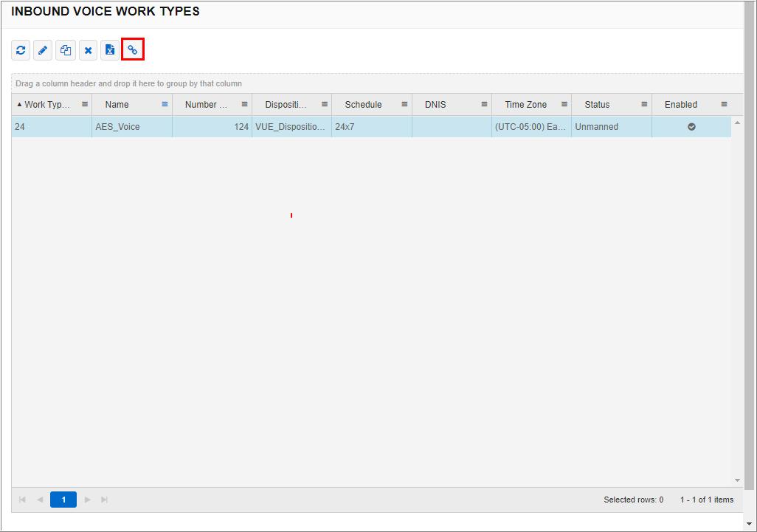The image size is (757, 532).
Task: Refresh the work types list
Action: pos(20,50)
